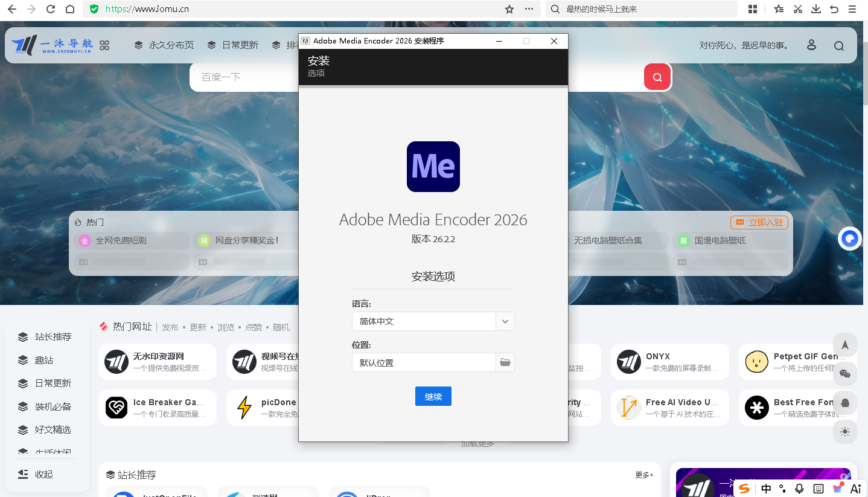Click the green security shield icon
Image resolution: width=868 pixels, height=497 pixels.
(94, 9)
